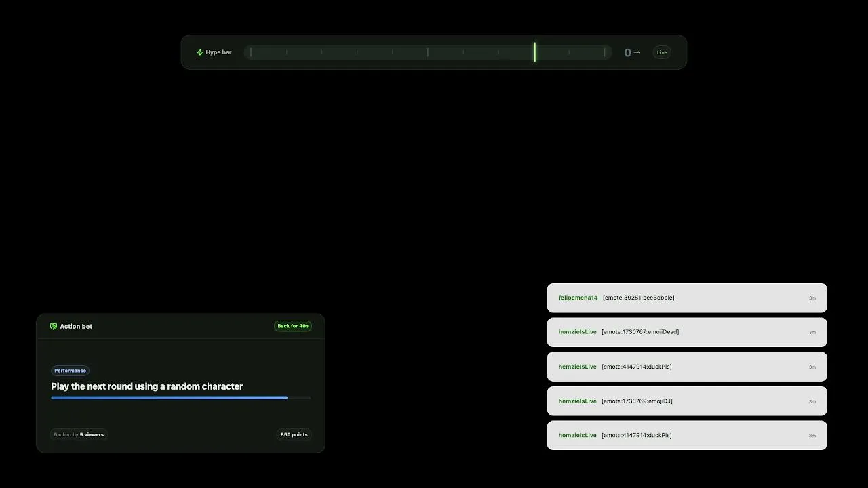This screenshot has height=488, width=868.
Task: Click the 850 points chip
Action: tap(294, 434)
